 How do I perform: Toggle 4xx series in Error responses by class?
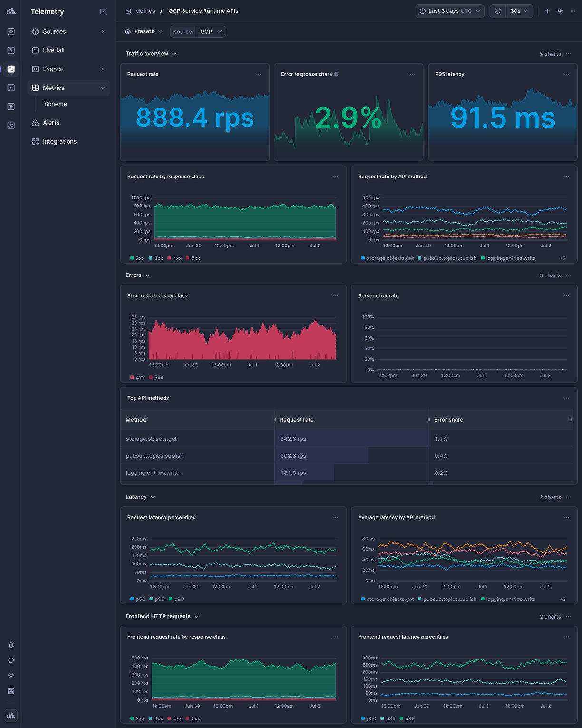137,378
